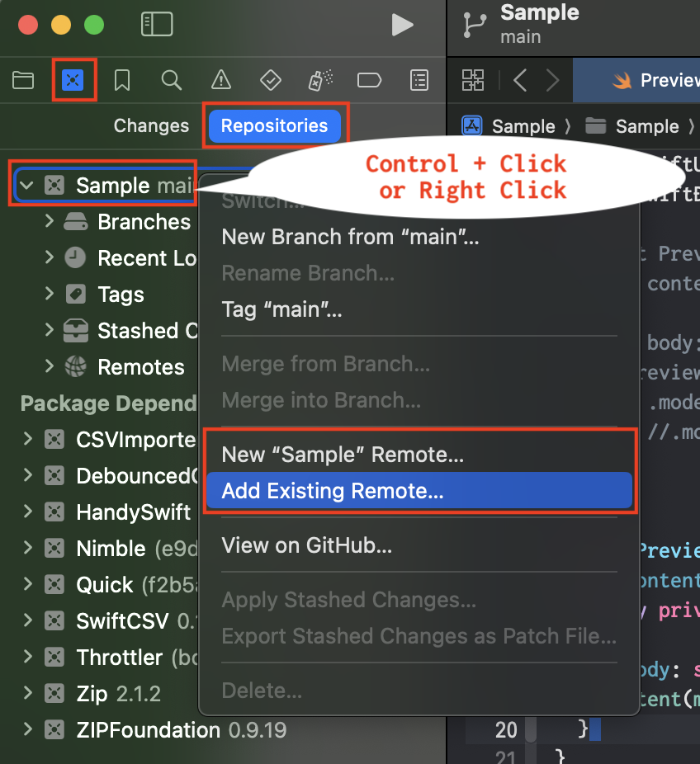
Task: Expand the CSVImporter package chevron
Action: [x=28, y=439]
